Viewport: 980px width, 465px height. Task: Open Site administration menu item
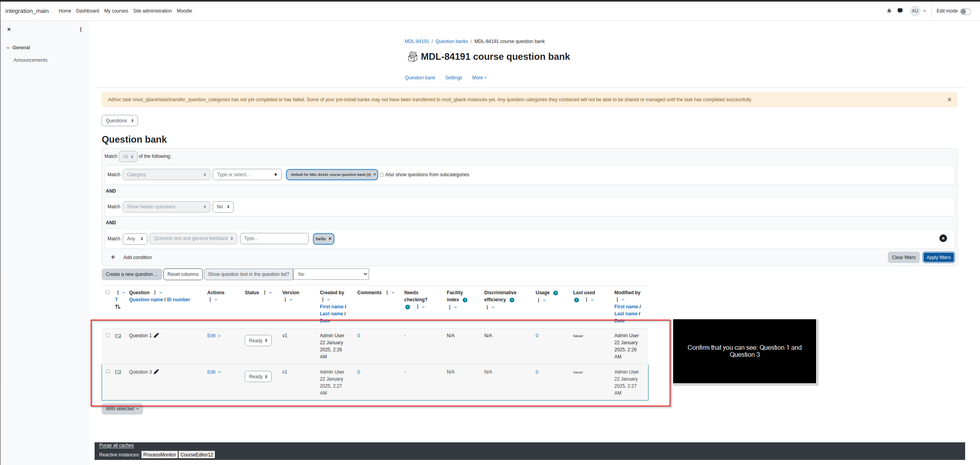152,11
